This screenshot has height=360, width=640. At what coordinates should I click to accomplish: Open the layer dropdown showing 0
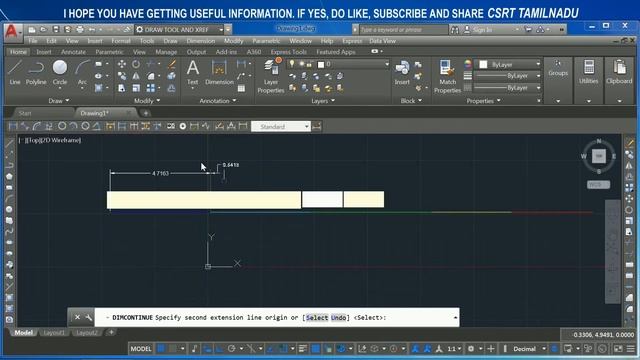point(387,64)
